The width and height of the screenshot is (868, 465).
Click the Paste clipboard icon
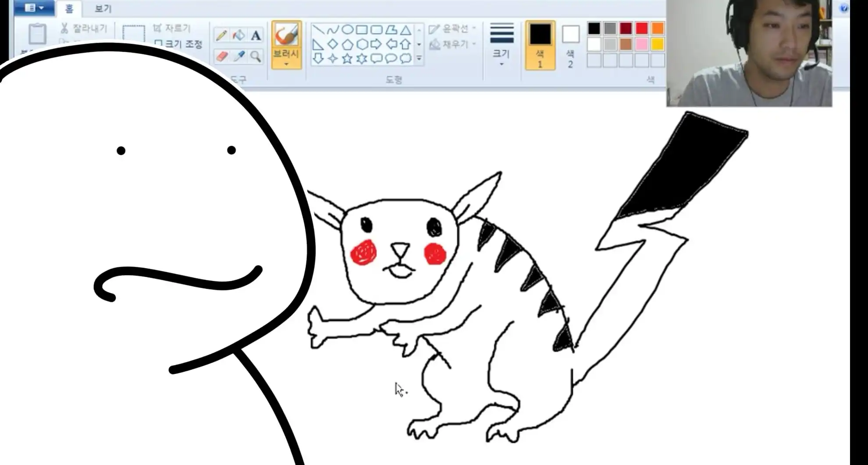[x=37, y=34]
